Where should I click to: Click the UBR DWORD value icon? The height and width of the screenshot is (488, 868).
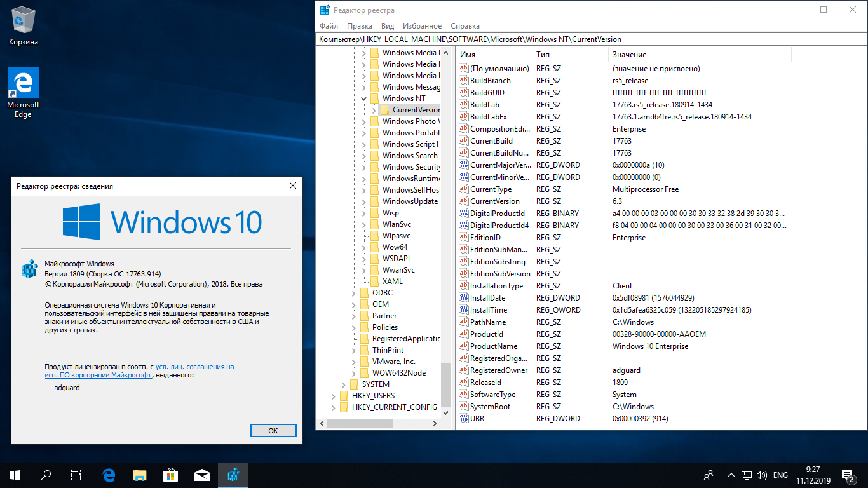(x=464, y=419)
